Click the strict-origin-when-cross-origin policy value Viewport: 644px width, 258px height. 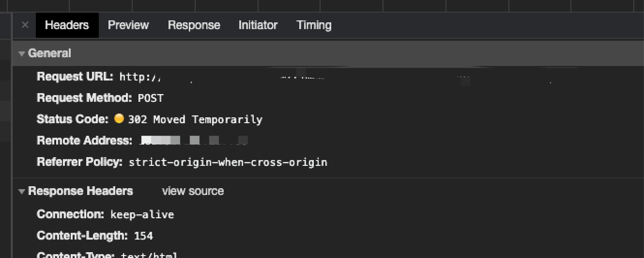click(x=228, y=162)
